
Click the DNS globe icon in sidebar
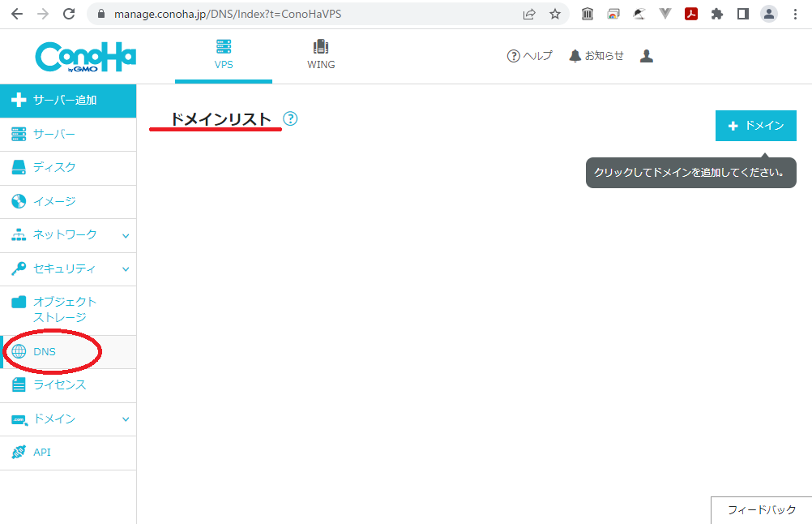(x=18, y=351)
